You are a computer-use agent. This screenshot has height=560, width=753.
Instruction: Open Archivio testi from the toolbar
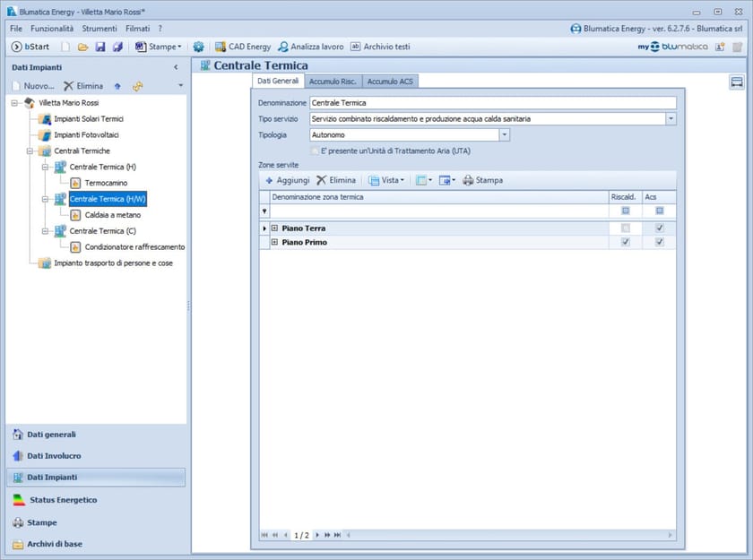click(x=380, y=47)
